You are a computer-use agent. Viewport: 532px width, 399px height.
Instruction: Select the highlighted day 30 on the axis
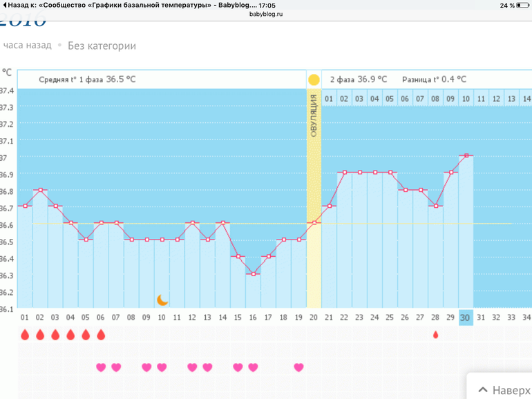coord(466,318)
